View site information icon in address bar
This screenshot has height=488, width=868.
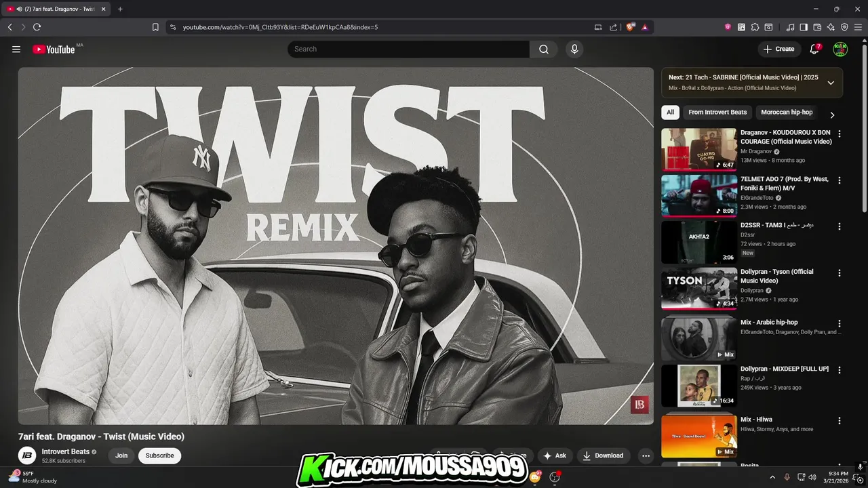[173, 27]
